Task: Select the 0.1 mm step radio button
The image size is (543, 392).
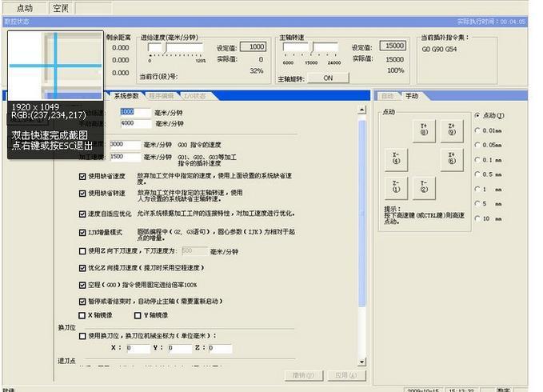Action: 477,160
